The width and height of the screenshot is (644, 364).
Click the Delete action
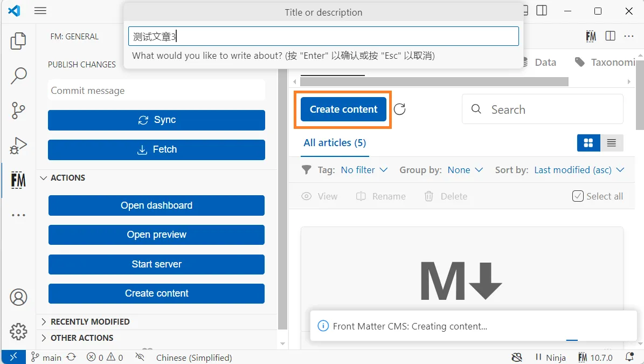click(x=446, y=196)
